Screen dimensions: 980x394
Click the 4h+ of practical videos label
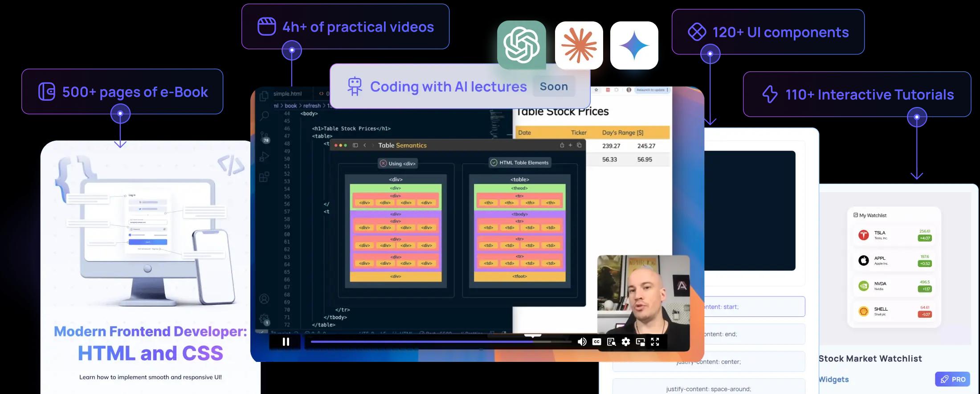[358, 27]
